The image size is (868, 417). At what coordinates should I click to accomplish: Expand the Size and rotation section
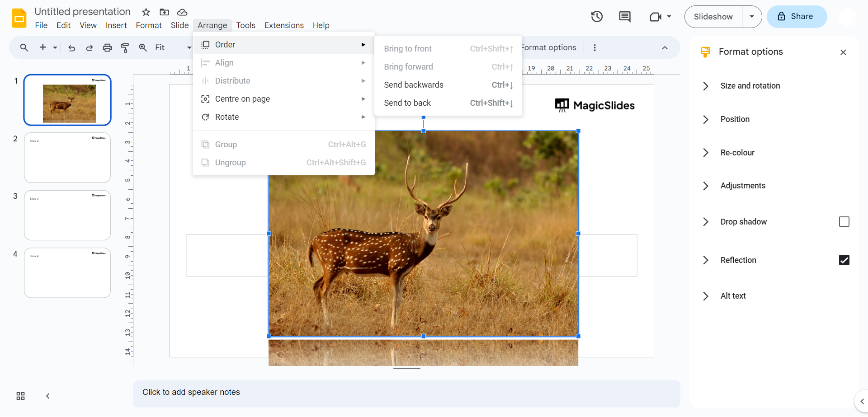[x=750, y=86]
